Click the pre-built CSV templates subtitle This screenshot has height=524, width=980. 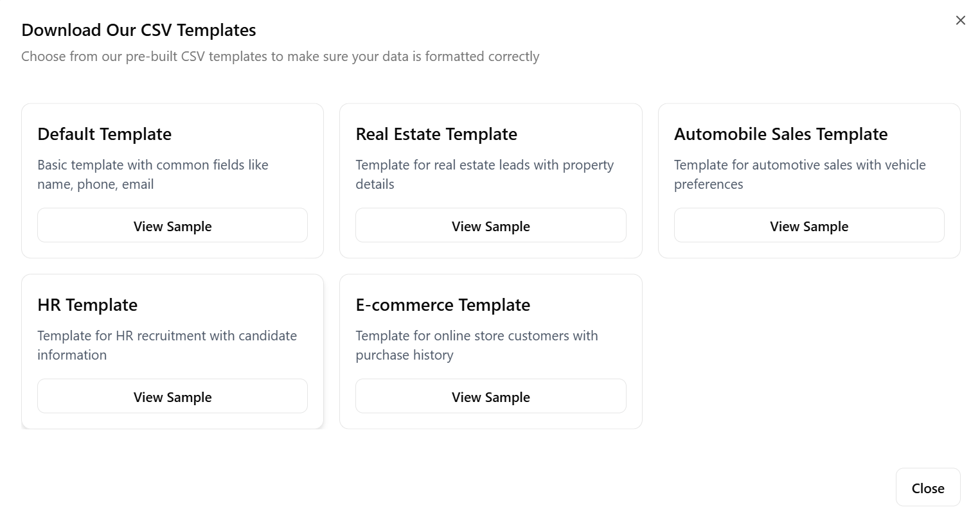tap(280, 57)
